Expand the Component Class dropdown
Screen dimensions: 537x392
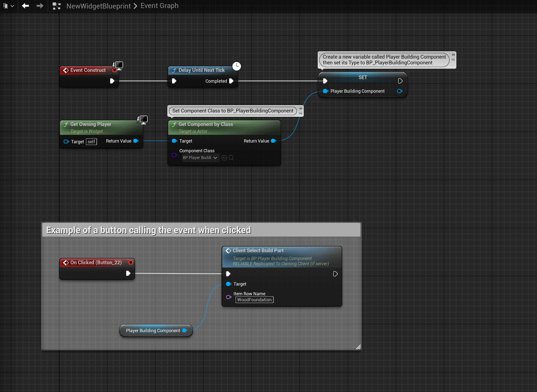tap(200, 158)
